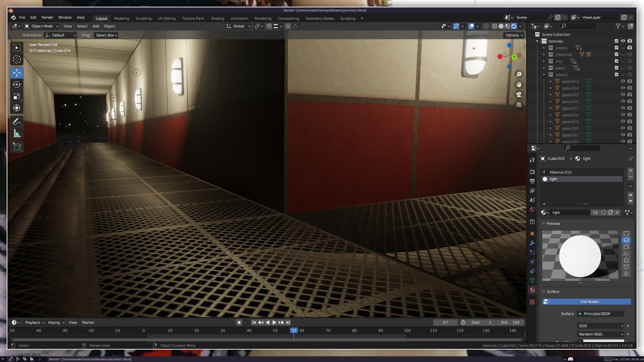Select the Annotate pencil tool
Screen dimensions: 644x362
tap(17, 122)
